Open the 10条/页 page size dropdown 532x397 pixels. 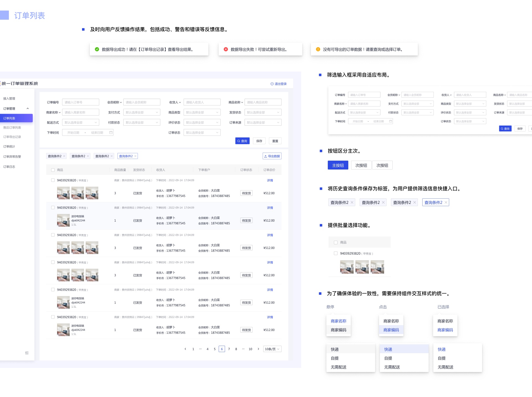tap(272, 349)
